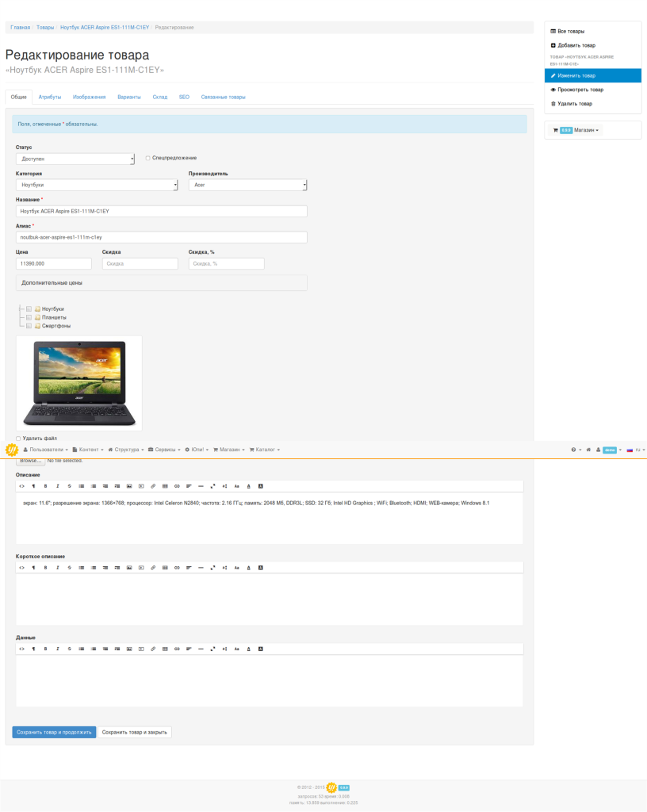
Task: Click Сохранить товар и закрыть button
Action: pos(135,732)
